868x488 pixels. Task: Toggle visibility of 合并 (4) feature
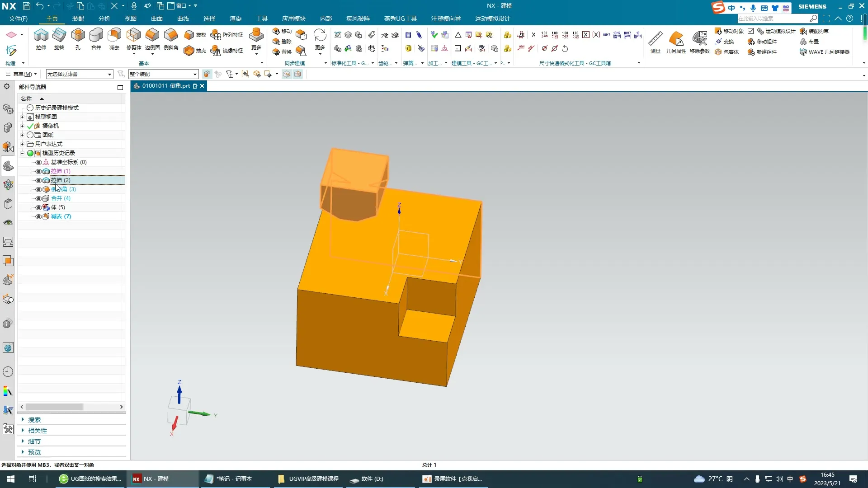(x=38, y=198)
